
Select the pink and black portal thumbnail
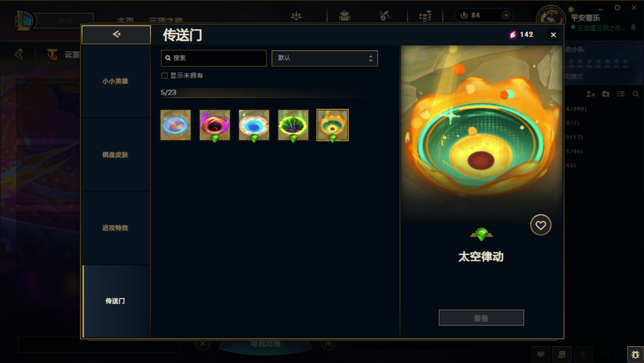point(215,125)
